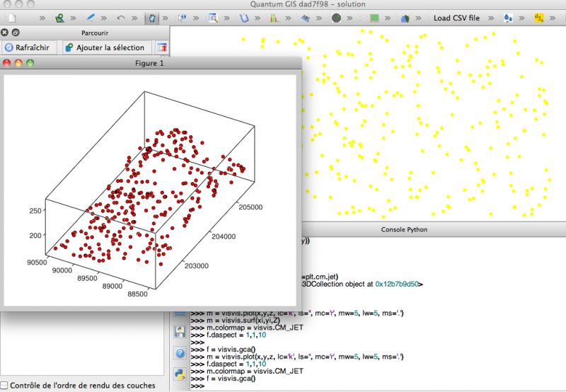This screenshot has height=392, width=566.
Task: Click the water drops toolbar icon
Action: pos(508,18)
